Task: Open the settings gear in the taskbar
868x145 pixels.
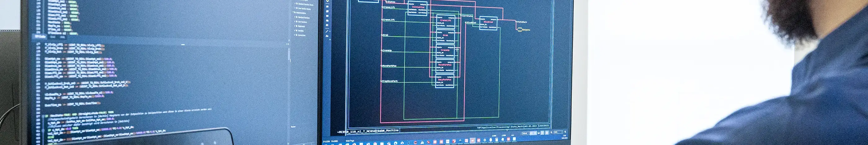Action: [x=485, y=140]
